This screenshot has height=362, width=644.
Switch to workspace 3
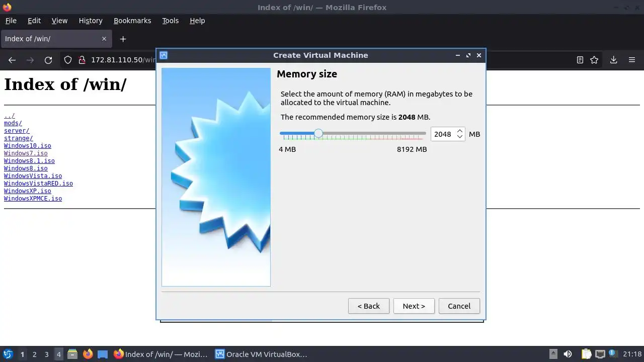coord(46,354)
